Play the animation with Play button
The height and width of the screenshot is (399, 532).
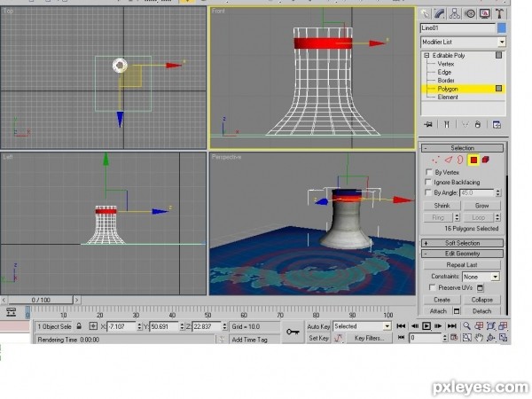click(x=426, y=326)
